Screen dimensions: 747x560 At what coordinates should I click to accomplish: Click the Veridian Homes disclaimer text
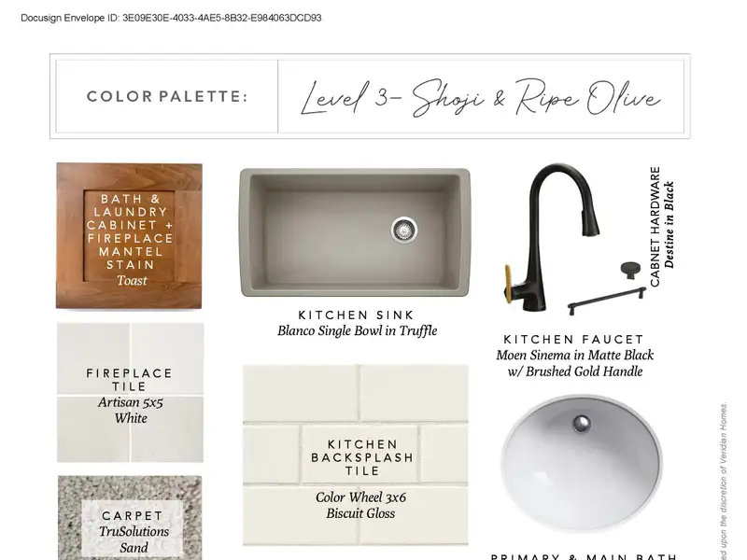pyautogui.click(x=724, y=481)
